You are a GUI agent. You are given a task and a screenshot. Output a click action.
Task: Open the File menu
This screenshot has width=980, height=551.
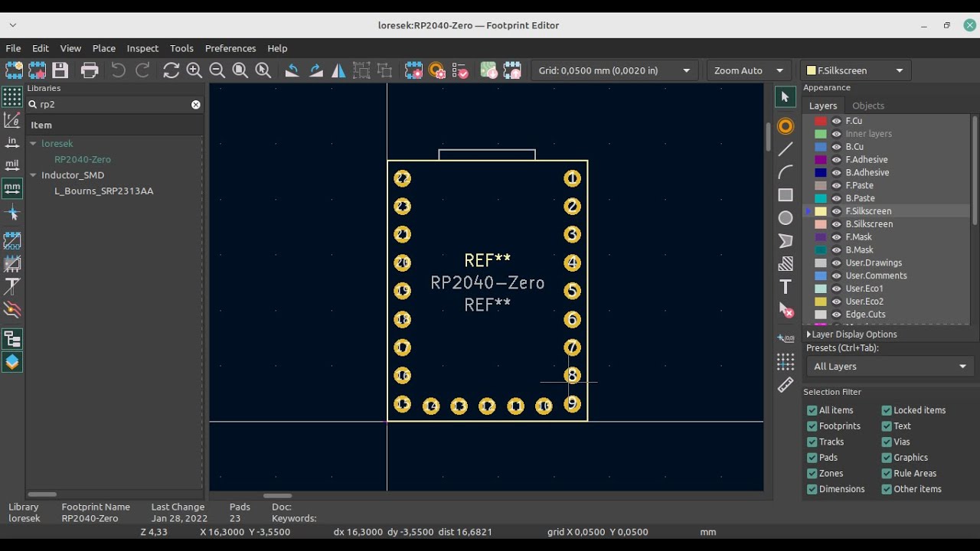13,48
